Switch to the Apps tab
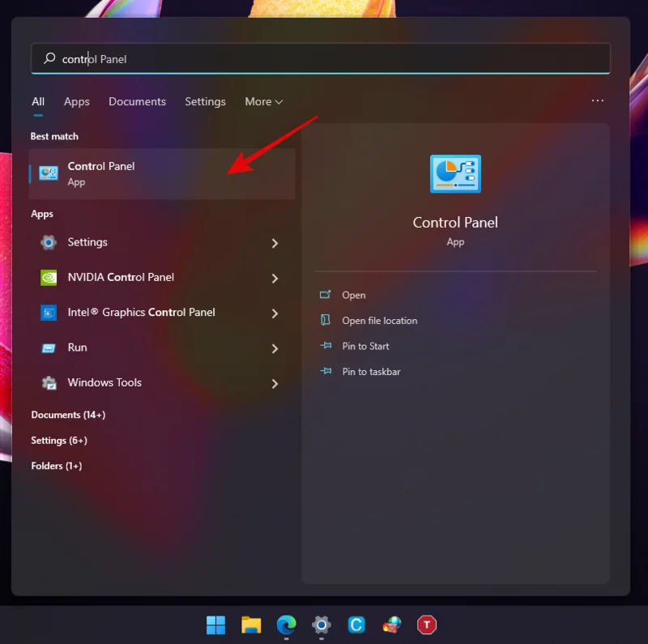Image resolution: width=648 pixels, height=644 pixels. click(76, 101)
